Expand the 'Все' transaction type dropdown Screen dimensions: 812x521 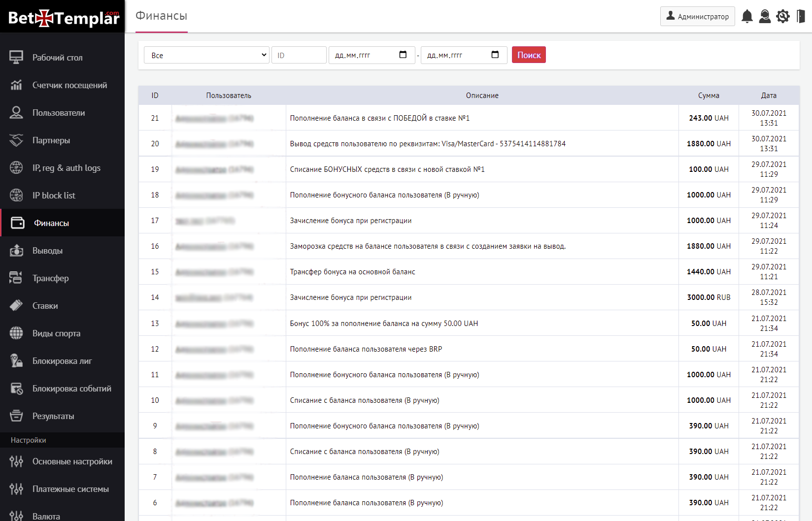207,55
